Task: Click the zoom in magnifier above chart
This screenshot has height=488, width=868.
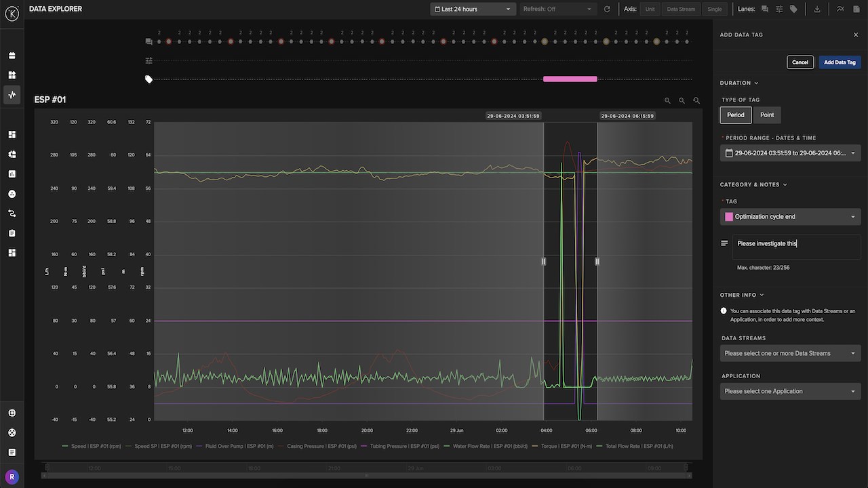Action: click(667, 100)
